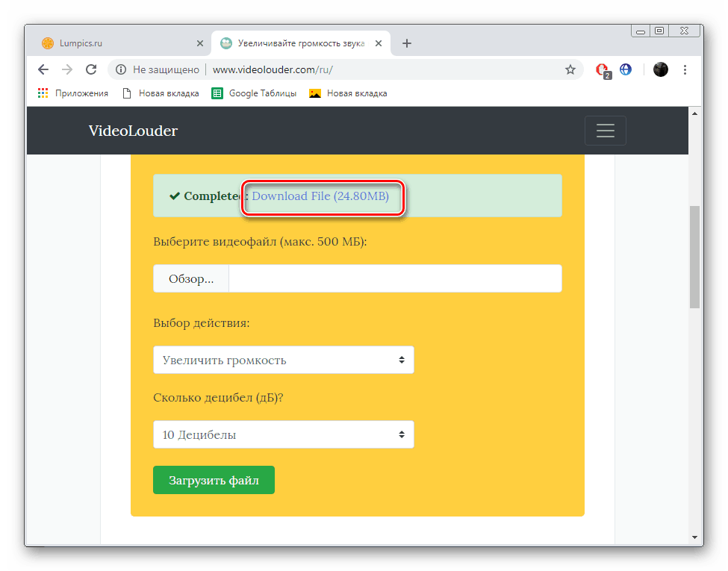The width and height of the screenshot is (728, 571).
Task: Click the empty file name field
Action: (x=395, y=278)
